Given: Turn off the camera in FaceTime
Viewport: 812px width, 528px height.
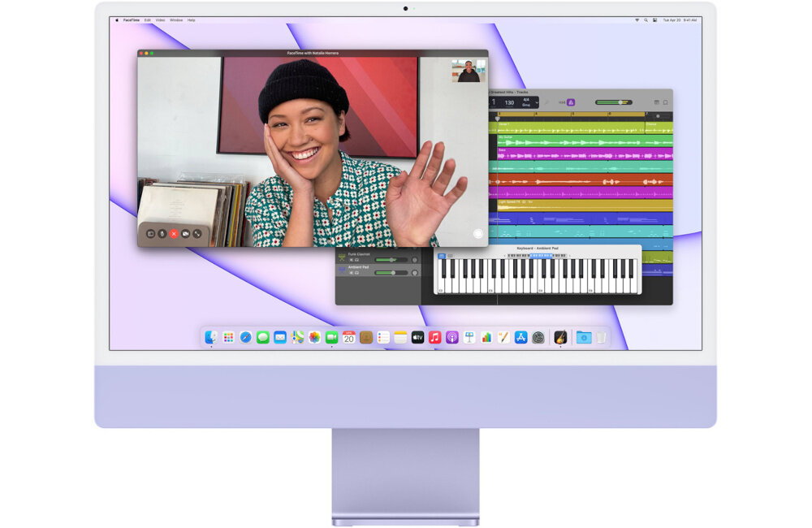Looking at the screenshot, I should click(185, 234).
